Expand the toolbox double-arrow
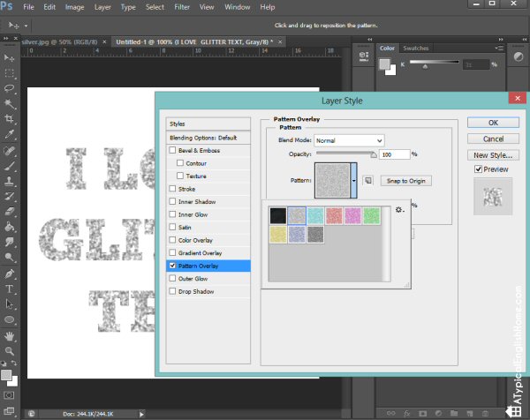 point(6,38)
